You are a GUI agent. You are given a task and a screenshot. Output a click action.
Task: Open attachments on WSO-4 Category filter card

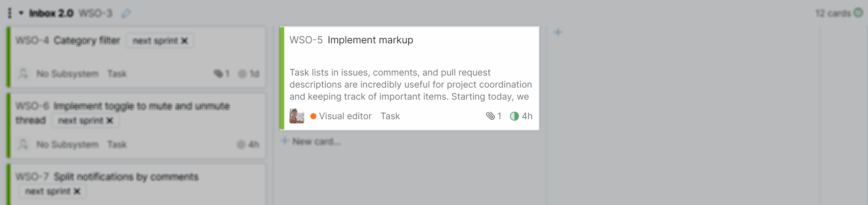click(x=218, y=73)
